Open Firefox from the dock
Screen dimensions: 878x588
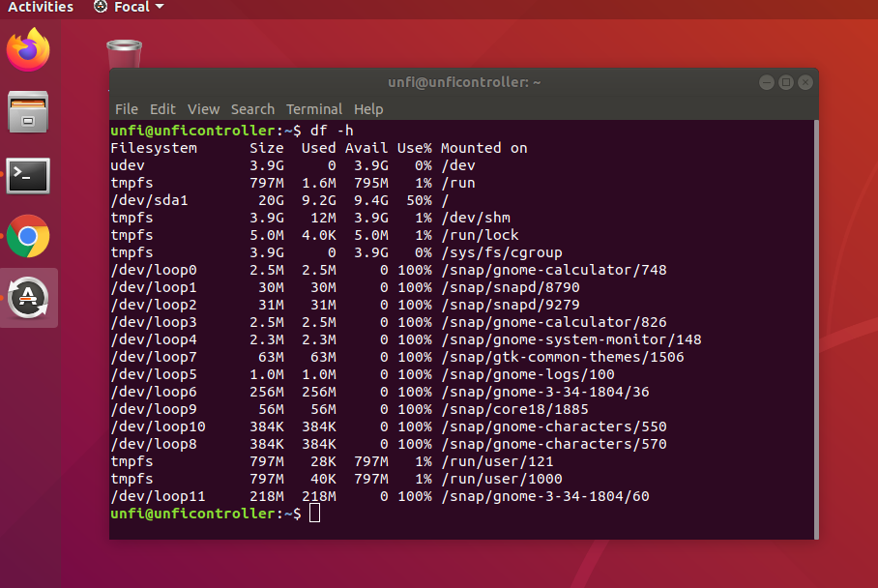coord(28,50)
